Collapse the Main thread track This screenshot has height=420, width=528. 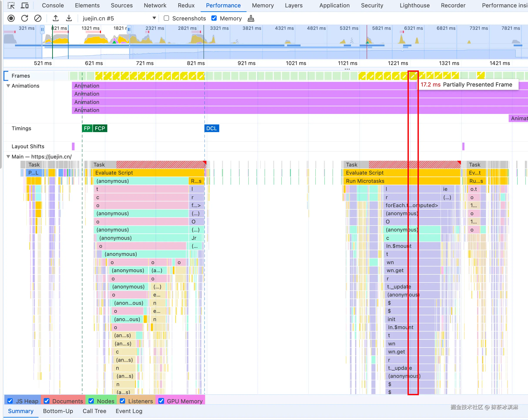8,157
